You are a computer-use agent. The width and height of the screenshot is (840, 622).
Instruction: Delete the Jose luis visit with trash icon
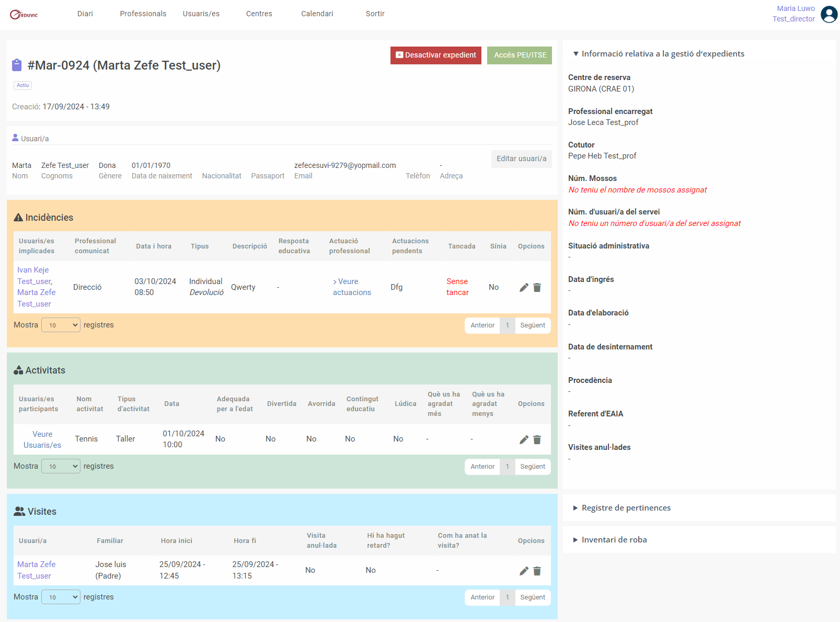pos(537,571)
